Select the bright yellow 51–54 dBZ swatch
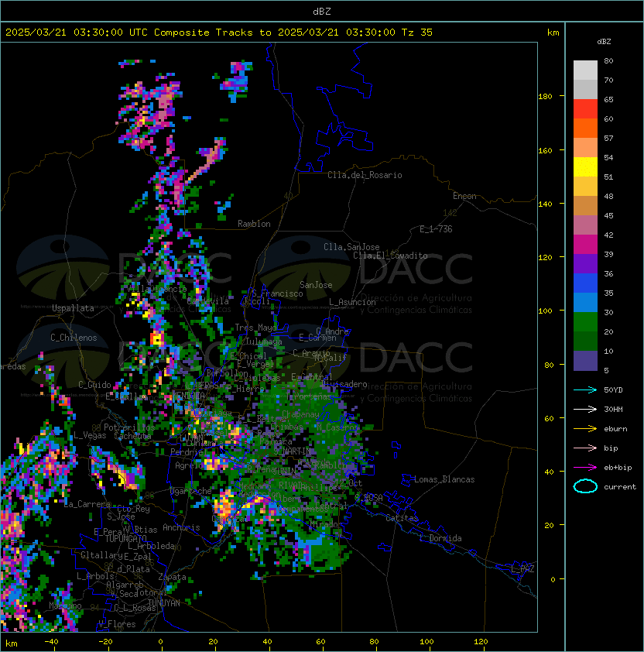The width and height of the screenshot is (644, 652). pos(585,167)
